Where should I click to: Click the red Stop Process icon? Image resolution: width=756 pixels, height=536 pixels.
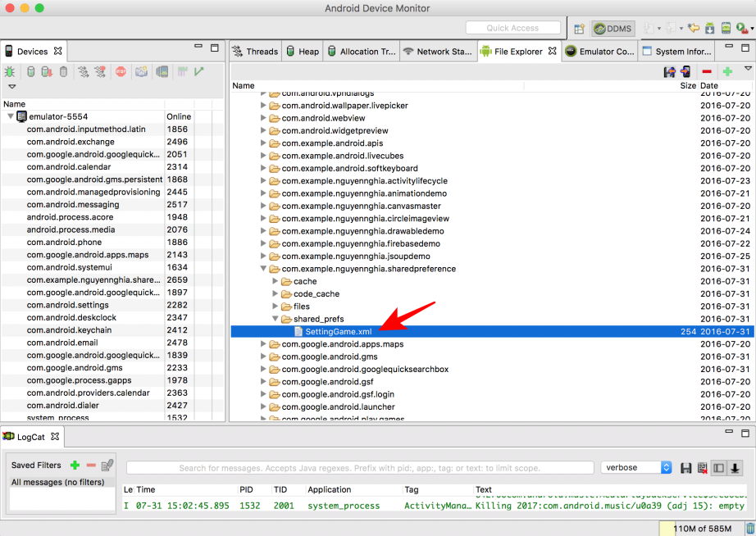coord(121,72)
